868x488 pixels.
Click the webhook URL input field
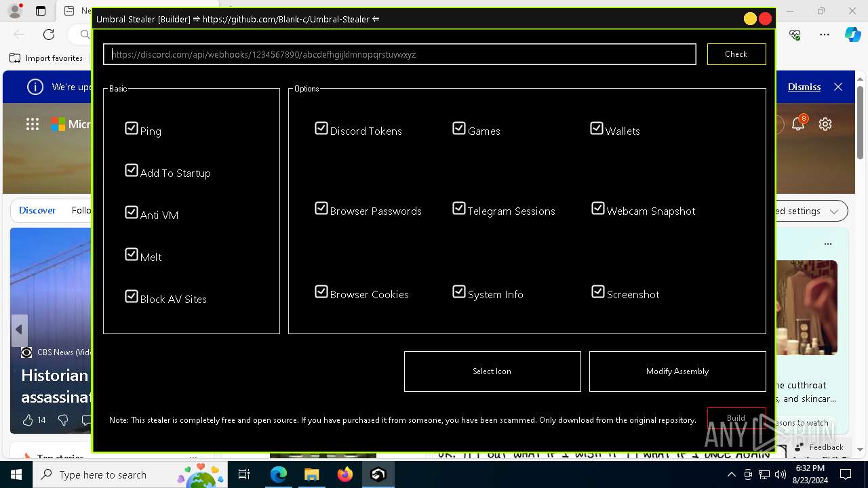point(399,54)
